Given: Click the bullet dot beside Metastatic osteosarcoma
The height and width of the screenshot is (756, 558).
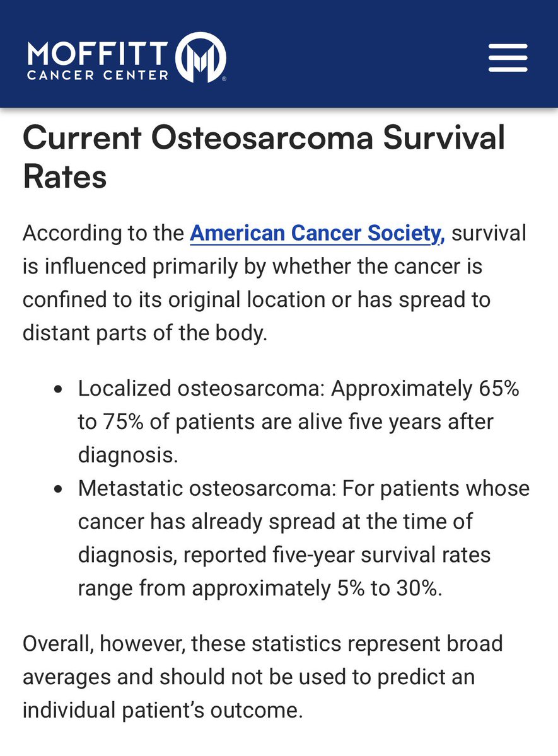Looking at the screenshot, I should pyautogui.click(x=59, y=490).
